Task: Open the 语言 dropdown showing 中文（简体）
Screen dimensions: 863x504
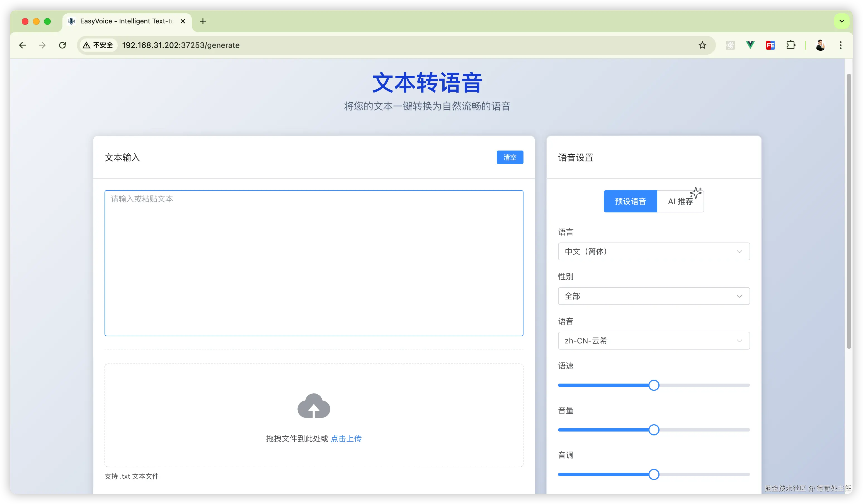Action: pos(654,252)
